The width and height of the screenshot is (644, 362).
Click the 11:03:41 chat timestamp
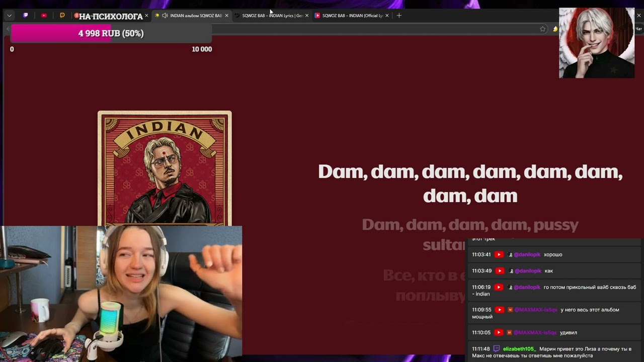pos(481,255)
